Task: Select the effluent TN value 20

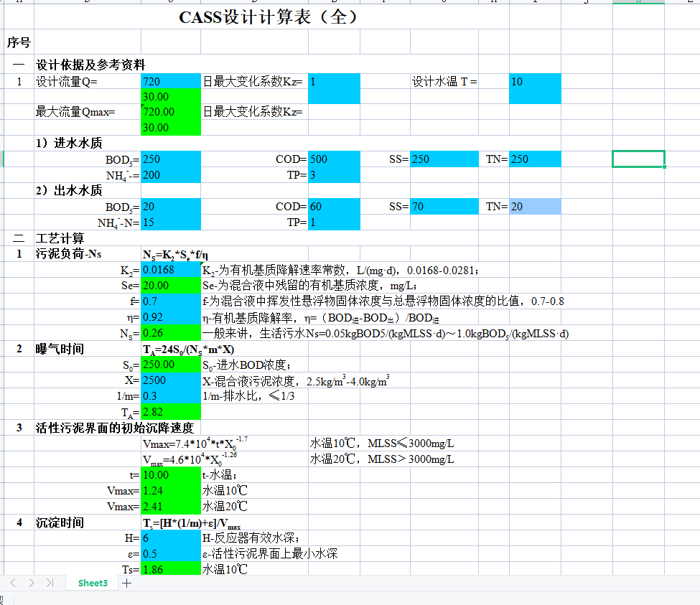Action: coord(535,207)
